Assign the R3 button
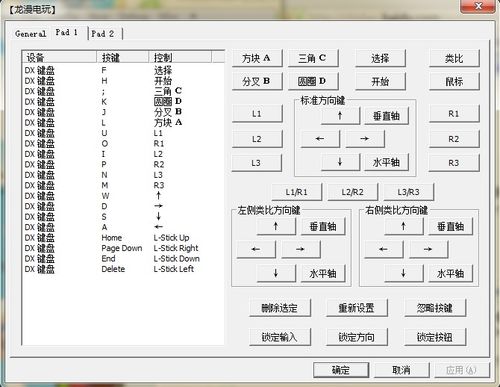This screenshot has height=387, width=500. 454,163
